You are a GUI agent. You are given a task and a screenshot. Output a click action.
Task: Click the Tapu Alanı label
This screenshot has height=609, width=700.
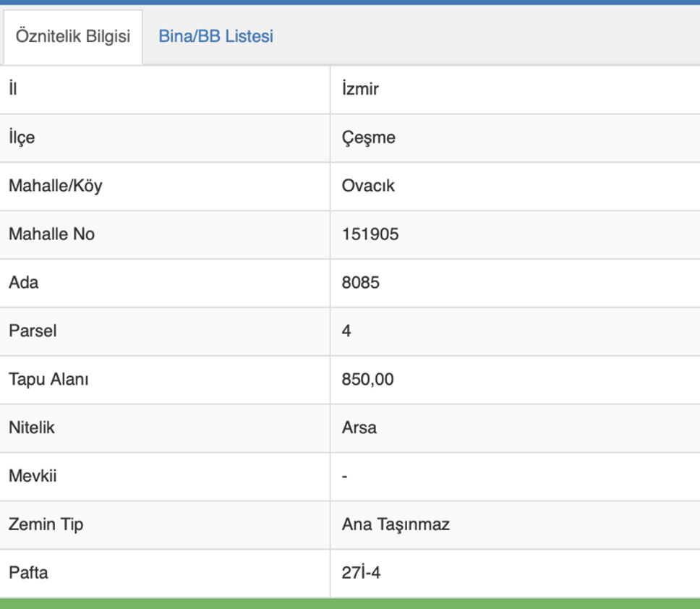[48, 380]
